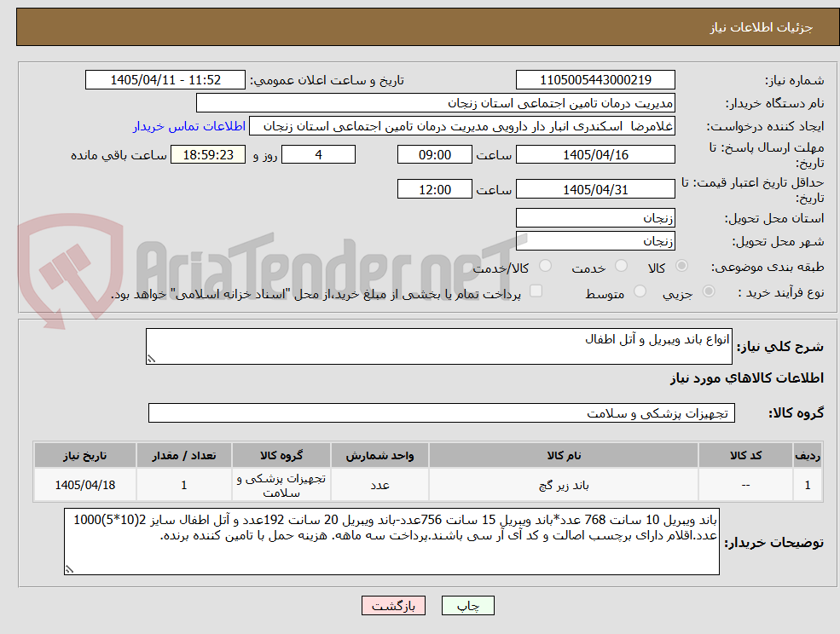Viewport: 840px width, 634px height.
Task: Click the resize handle of description text area
Action: click(151, 360)
